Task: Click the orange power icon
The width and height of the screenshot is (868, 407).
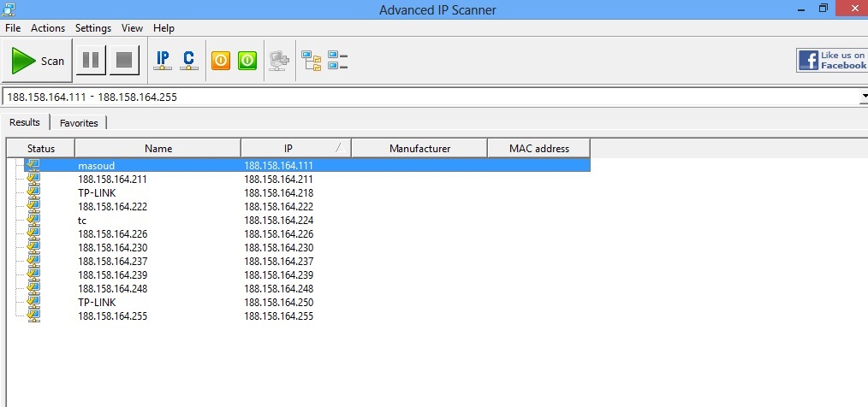Action: click(220, 60)
